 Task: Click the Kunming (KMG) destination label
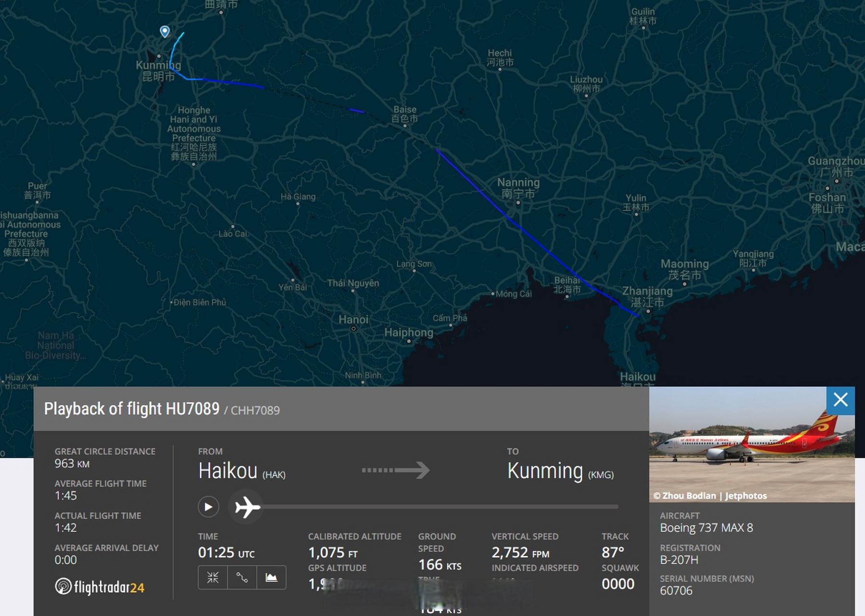point(560,471)
